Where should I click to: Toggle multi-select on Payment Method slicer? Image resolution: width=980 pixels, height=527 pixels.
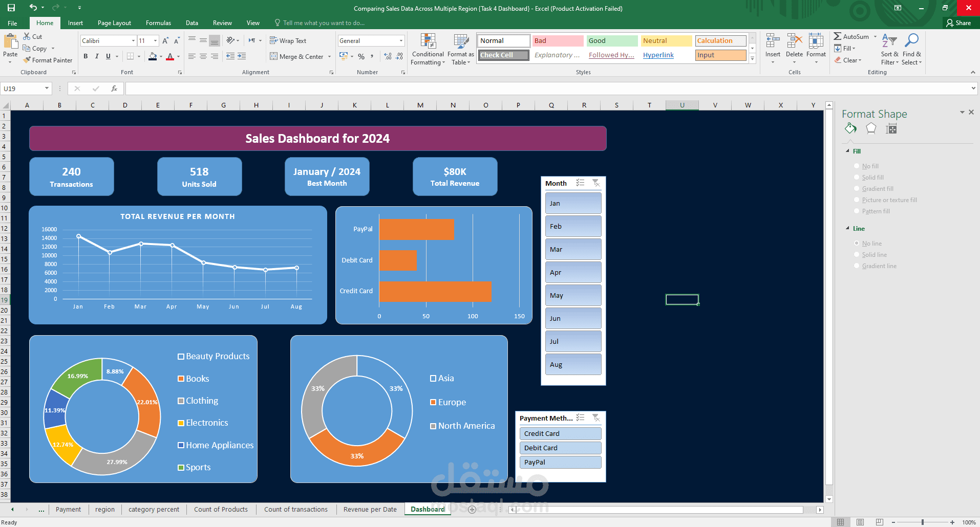tap(580, 418)
